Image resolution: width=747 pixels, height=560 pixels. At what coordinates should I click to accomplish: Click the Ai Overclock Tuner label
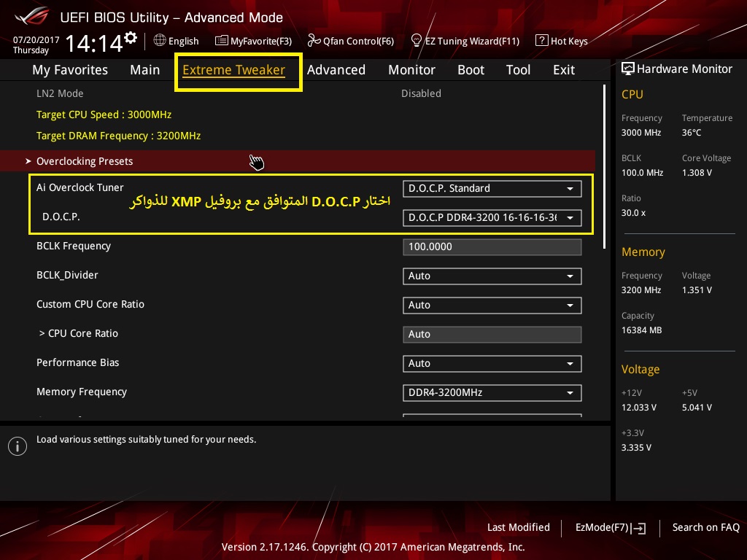pos(80,187)
